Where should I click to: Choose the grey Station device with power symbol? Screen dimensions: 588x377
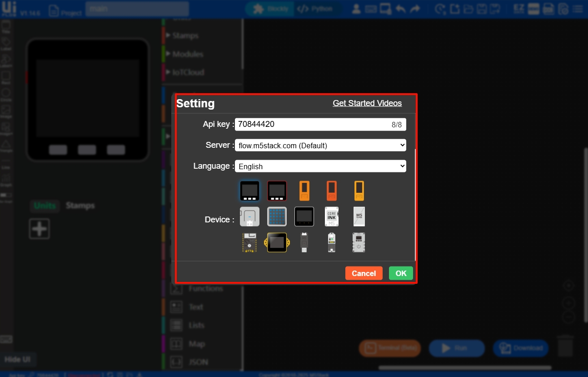(x=359, y=242)
